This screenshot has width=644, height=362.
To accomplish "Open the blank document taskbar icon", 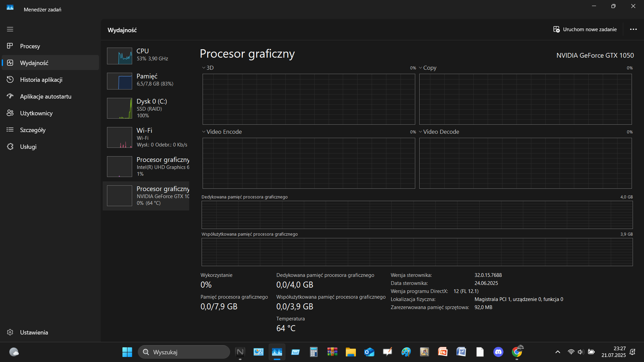I will pyautogui.click(x=480, y=352).
